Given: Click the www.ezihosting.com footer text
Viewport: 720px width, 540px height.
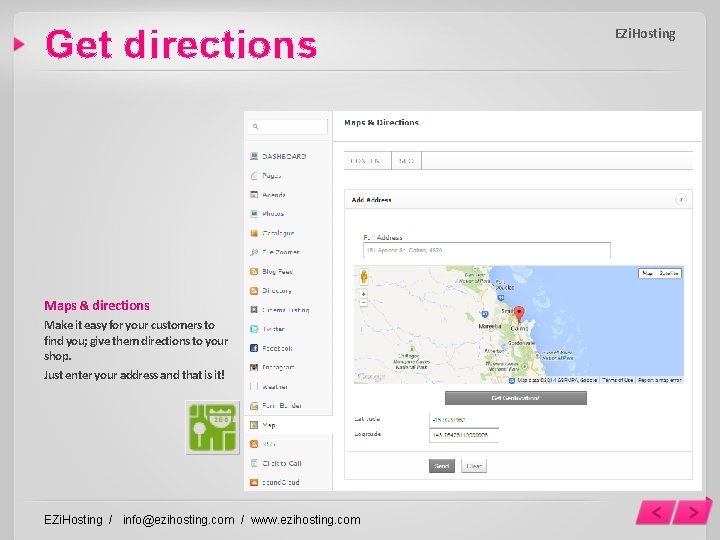Looking at the screenshot, I should click(306, 520).
